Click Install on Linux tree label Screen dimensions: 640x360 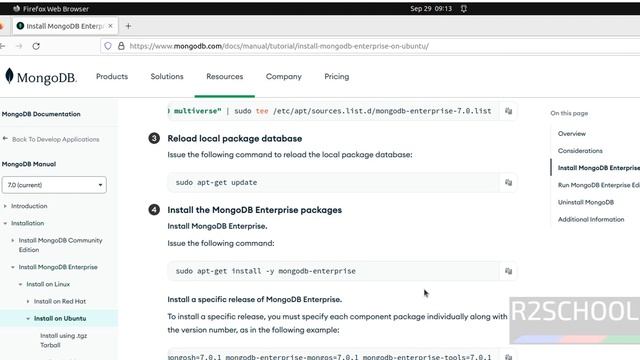click(48, 284)
